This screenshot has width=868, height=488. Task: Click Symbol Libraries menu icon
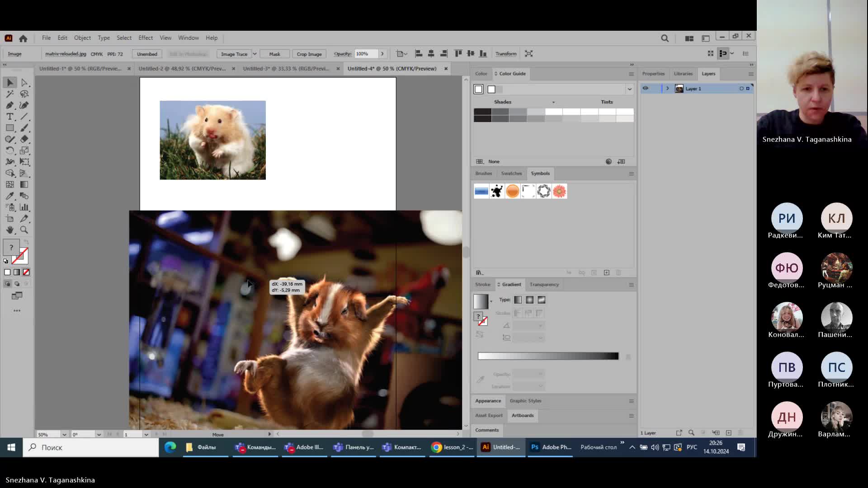pyautogui.click(x=480, y=272)
